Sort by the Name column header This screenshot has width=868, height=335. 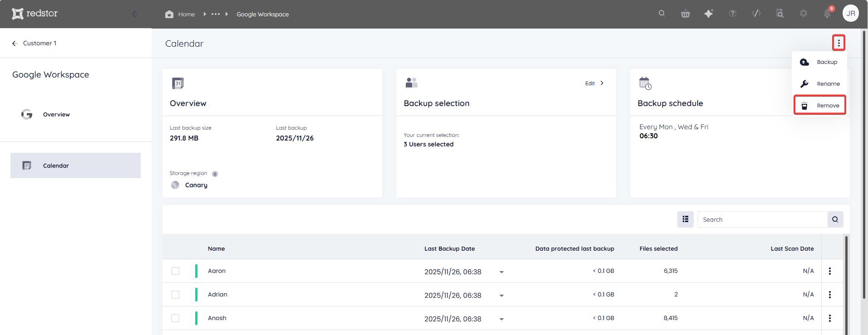pyautogui.click(x=217, y=249)
